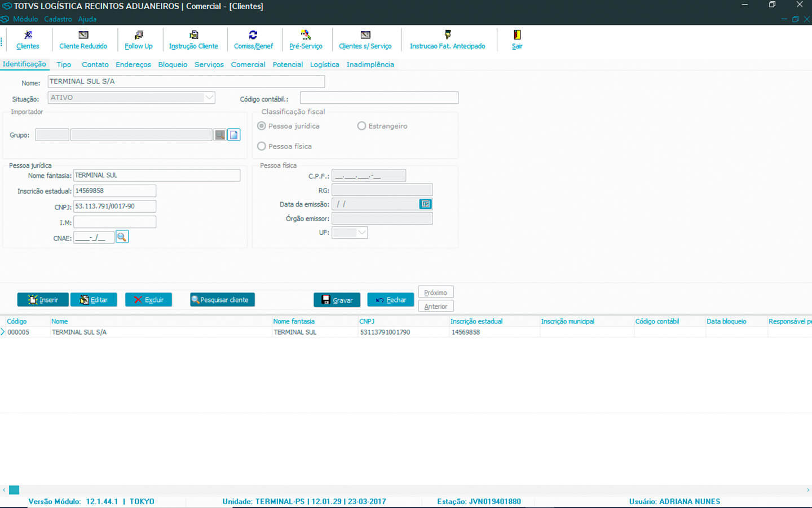Image resolution: width=812 pixels, height=508 pixels.
Task: Switch to the Endereços tab
Action: coord(133,64)
